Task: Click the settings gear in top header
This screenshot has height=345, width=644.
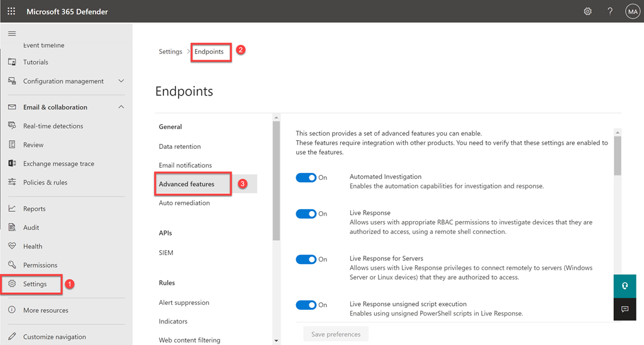Action: pos(587,11)
